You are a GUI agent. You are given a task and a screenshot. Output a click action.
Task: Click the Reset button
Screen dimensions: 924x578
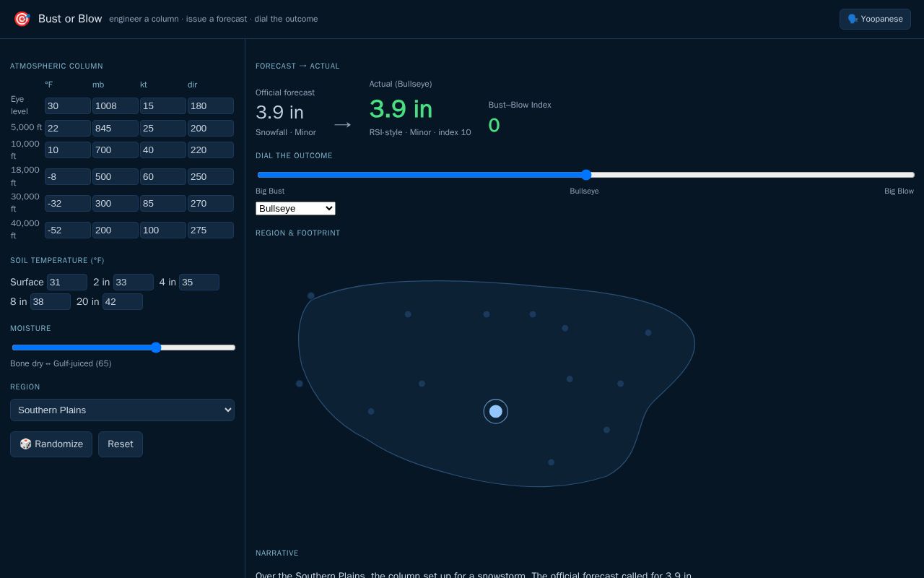121,444
